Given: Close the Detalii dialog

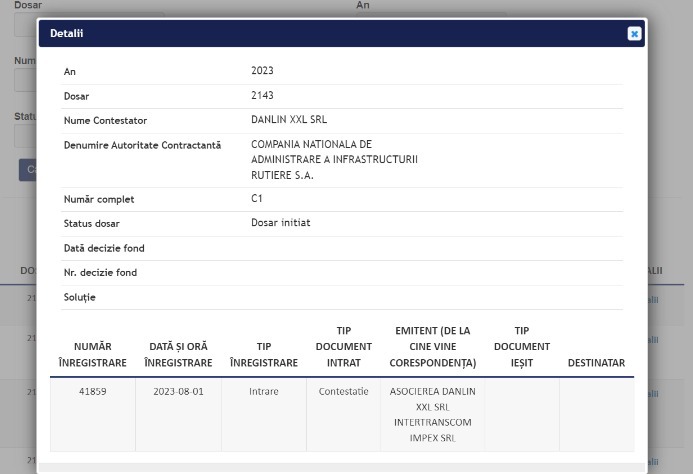Looking at the screenshot, I should click(634, 34).
